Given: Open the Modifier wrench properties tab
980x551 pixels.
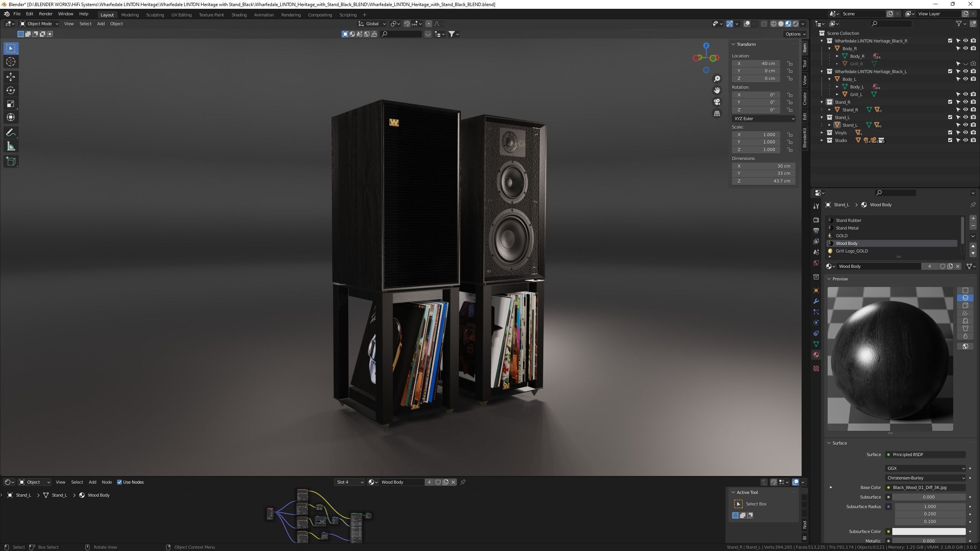Looking at the screenshot, I should pyautogui.click(x=816, y=301).
